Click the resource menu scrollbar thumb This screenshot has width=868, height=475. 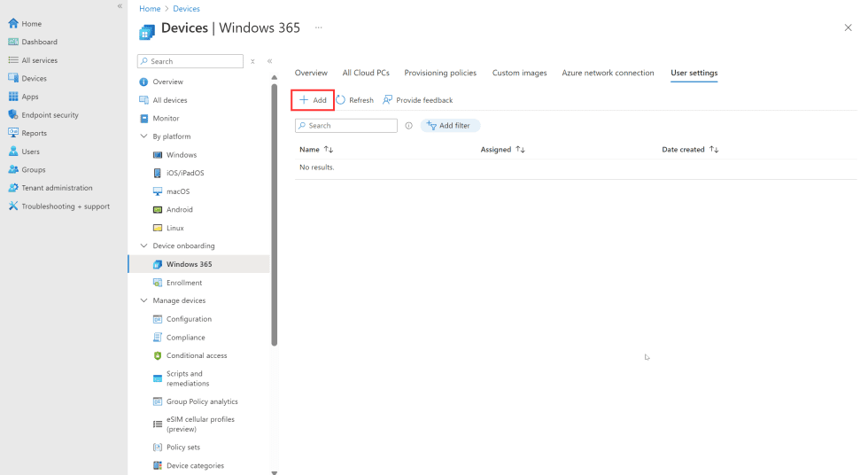(274, 214)
